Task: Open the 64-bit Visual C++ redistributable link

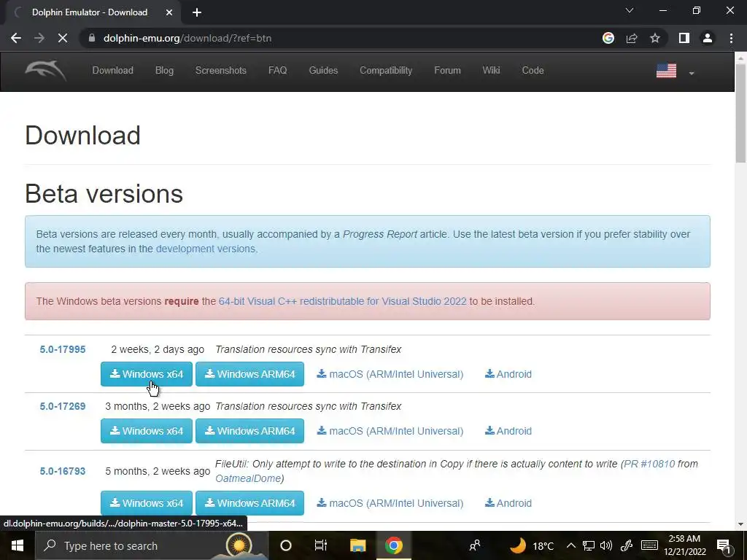Action: (343, 301)
